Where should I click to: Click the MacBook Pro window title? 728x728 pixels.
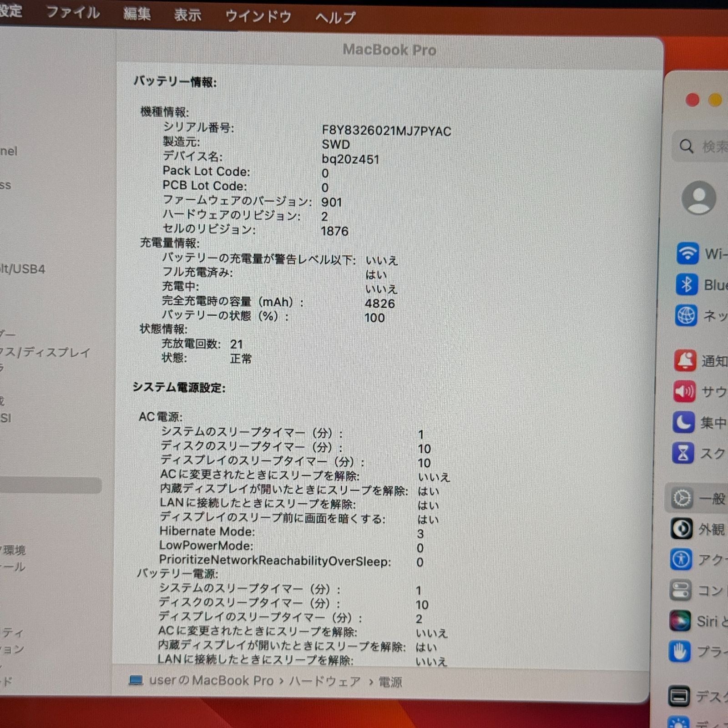pyautogui.click(x=389, y=50)
